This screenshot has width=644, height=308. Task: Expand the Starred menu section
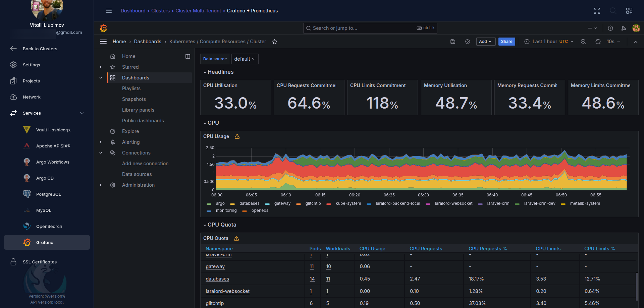101,67
